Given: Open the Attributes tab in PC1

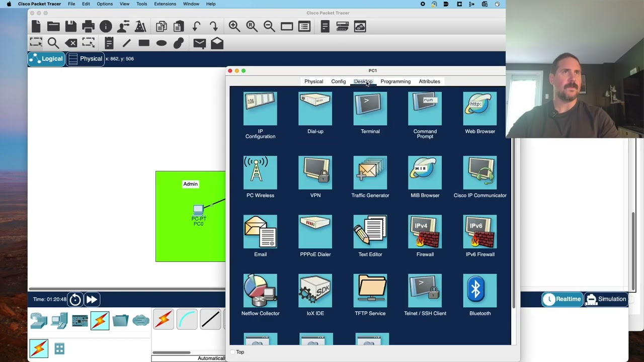Looking at the screenshot, I should coord(429,81).
